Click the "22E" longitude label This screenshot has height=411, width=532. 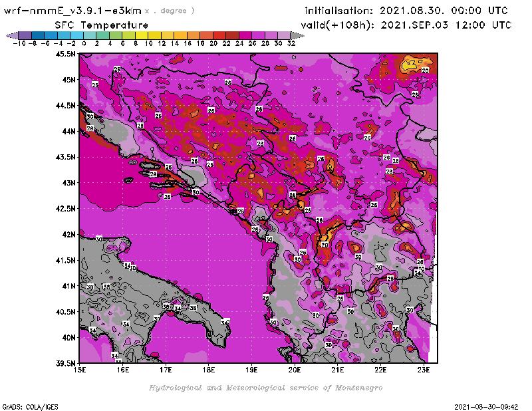click(x=380, y=370)
